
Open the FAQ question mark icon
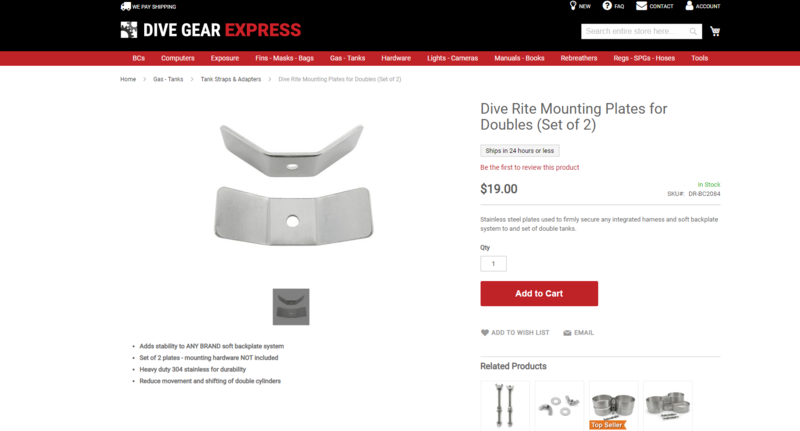pyautogui.click(x=607, y=6)
